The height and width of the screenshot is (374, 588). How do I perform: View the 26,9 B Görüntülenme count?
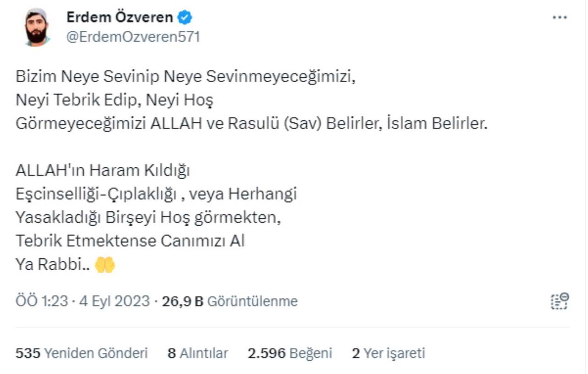click(x=230, y=301)
